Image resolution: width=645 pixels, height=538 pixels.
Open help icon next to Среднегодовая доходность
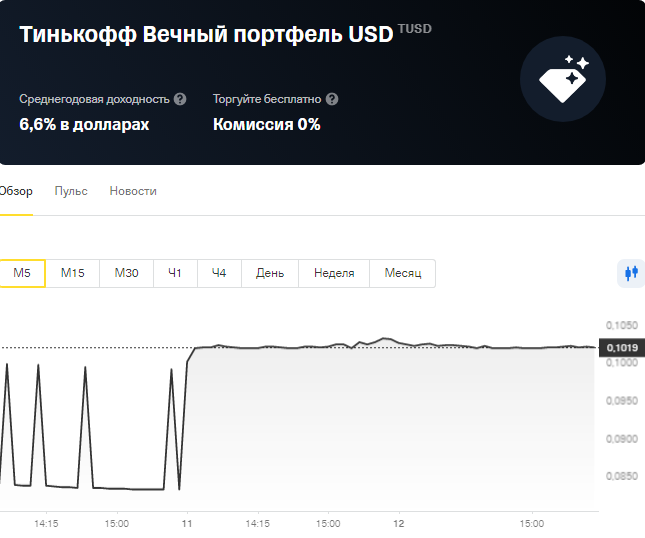pyautogui.click(x=180, y=99)
